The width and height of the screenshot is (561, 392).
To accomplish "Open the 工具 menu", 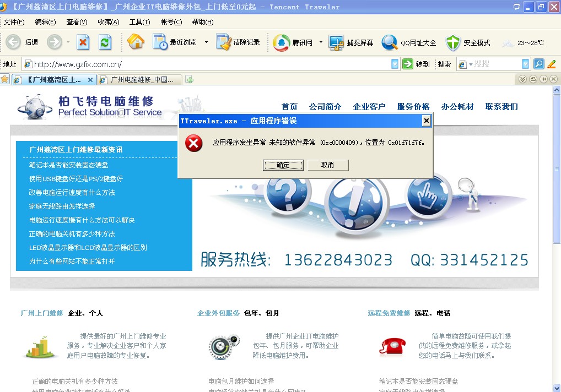I will point(139,22).
